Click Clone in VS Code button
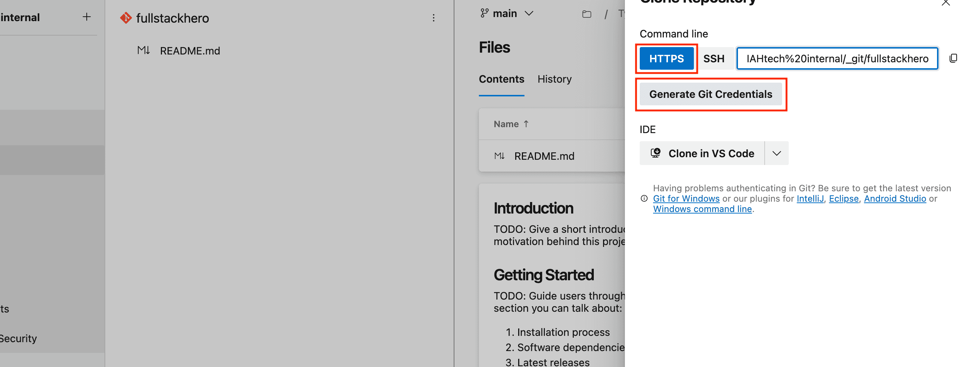 tap(702, 153)
